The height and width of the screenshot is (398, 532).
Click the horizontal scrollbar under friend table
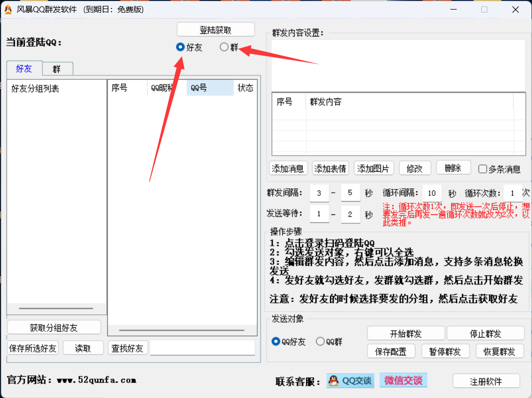[182, 330]
